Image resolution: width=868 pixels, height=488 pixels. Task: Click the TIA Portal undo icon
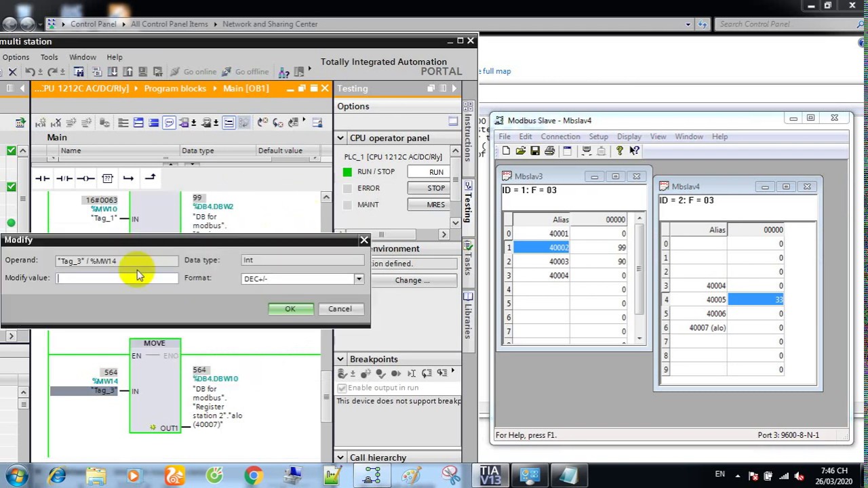(30, 72)
